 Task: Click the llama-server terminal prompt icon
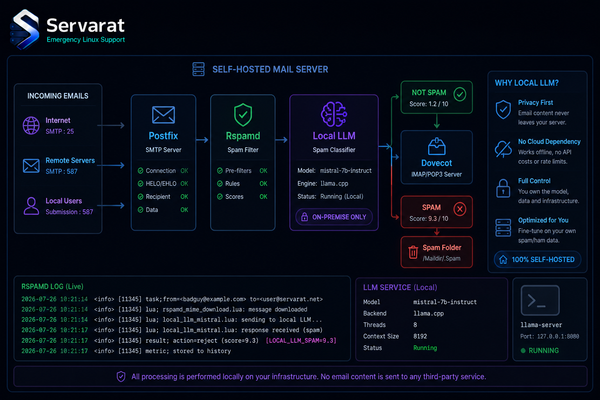(x=540, y=300)
